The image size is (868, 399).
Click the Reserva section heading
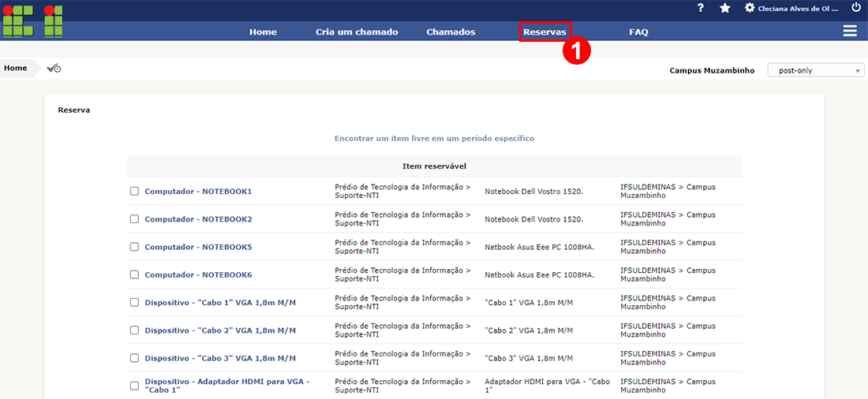[x=74, y=110]
